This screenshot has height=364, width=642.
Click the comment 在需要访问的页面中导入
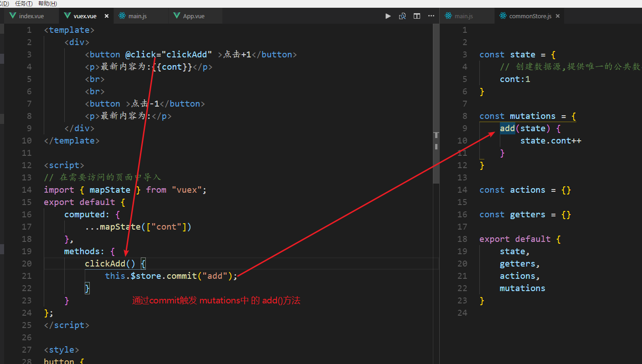103,178
